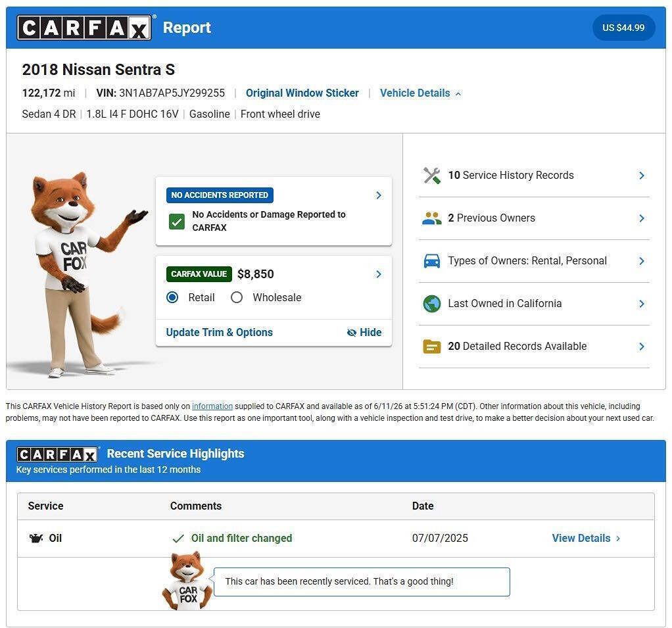
Task: Click the Sedan 4 DR body style text
Action: [x=49, y=114]
